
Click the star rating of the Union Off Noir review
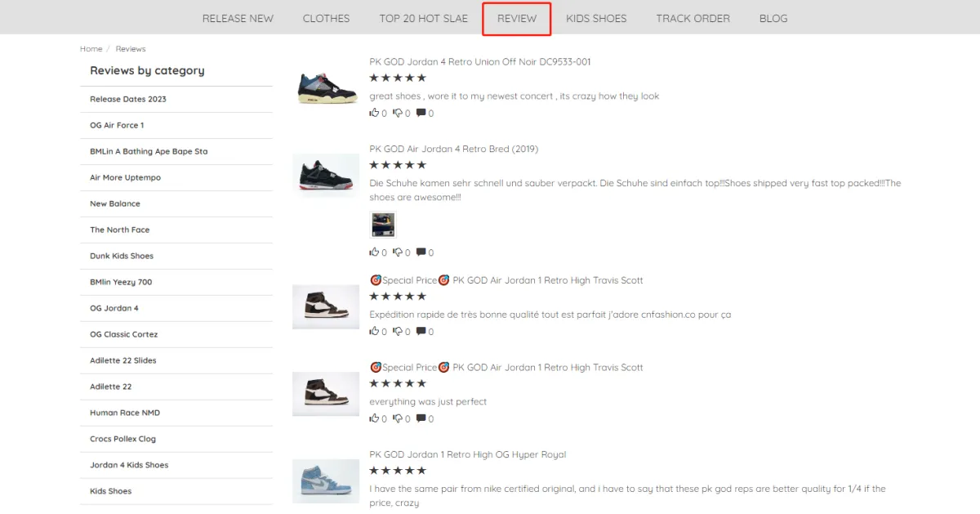pos(398,78)
